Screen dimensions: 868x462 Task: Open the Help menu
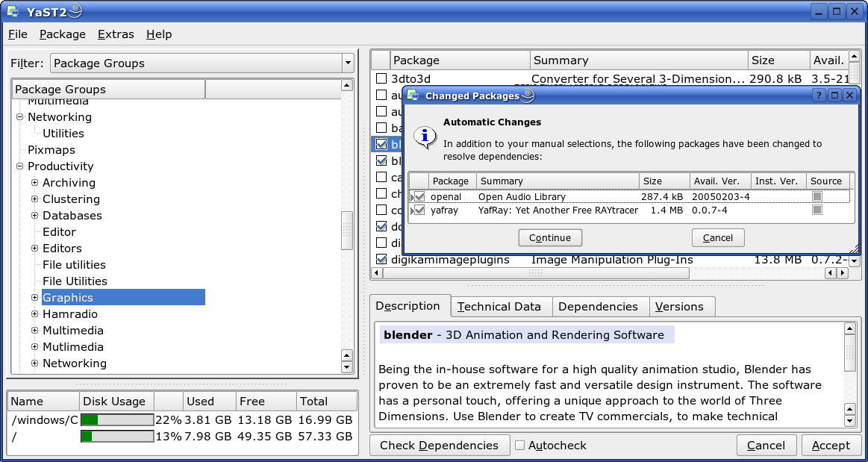tap(159, 34)
